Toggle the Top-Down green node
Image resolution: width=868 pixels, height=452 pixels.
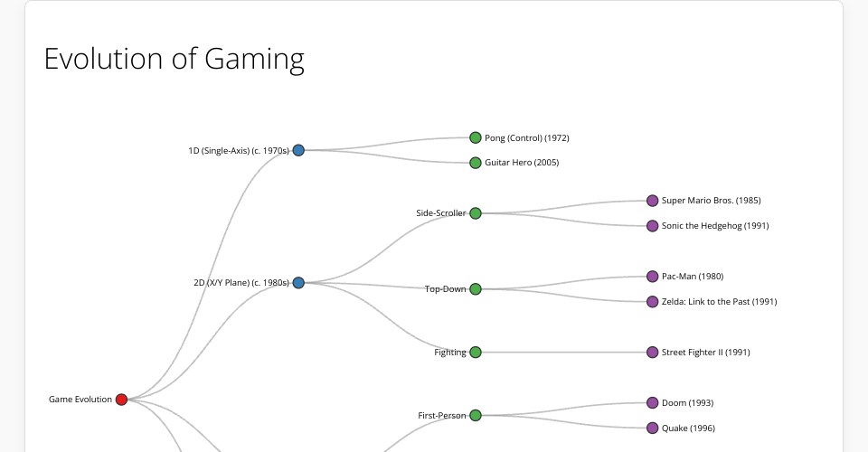coord(476,289)
